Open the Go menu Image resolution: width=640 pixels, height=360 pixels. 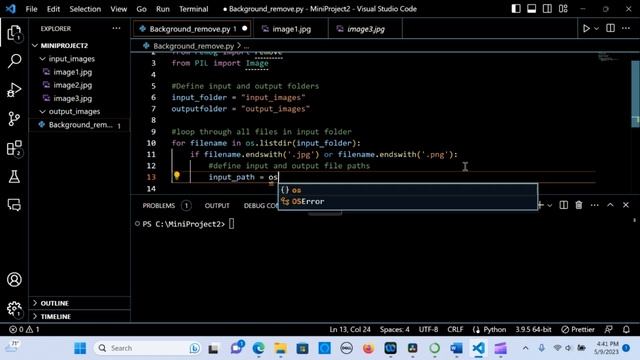(x=141, y=9)
